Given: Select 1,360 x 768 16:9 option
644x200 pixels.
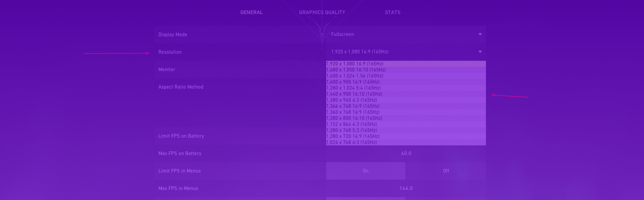Looking at the screenshot, I should [406, 112].
